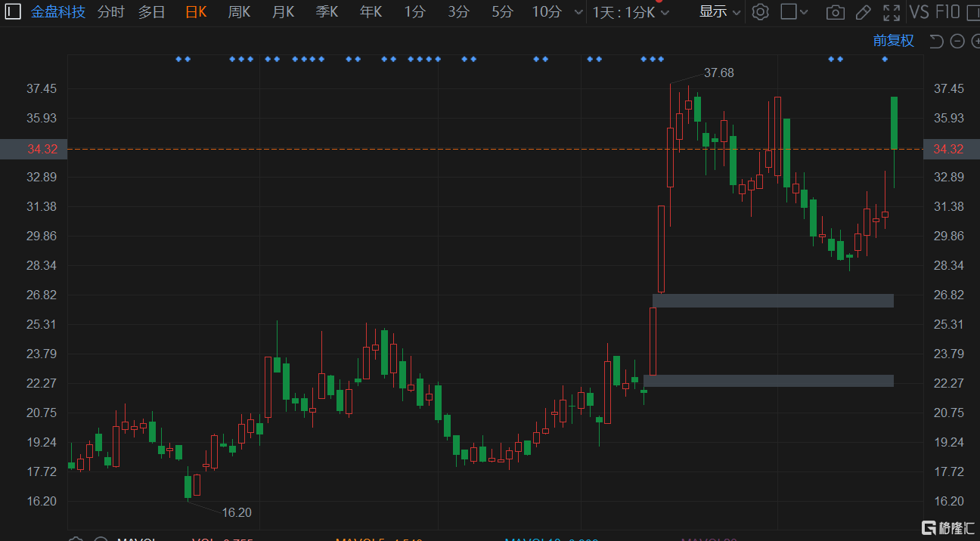
Task: Click the right axis label 20.75
Action: [949, 413]
